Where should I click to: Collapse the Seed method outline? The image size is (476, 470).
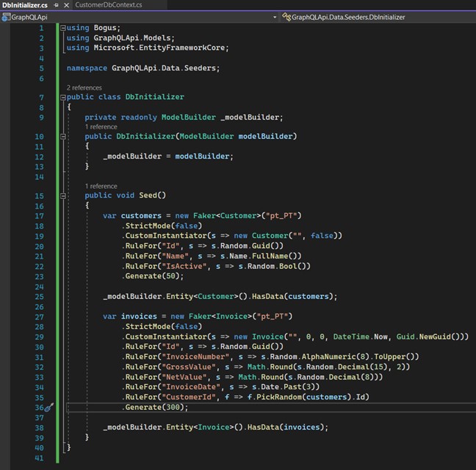(62, 195)
